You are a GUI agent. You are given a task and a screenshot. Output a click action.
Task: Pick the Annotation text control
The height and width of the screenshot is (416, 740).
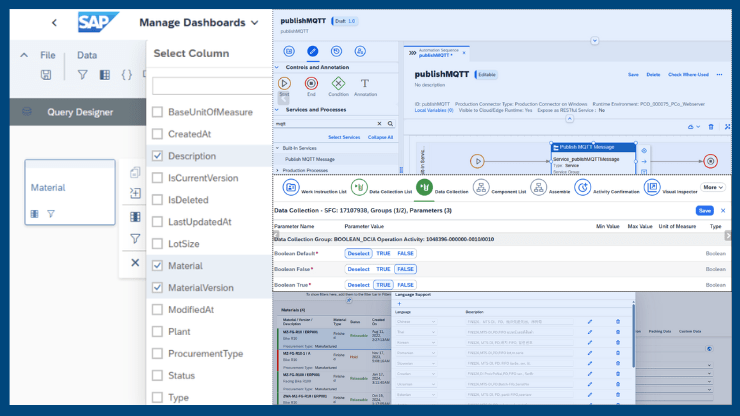(x=365, y=84)
